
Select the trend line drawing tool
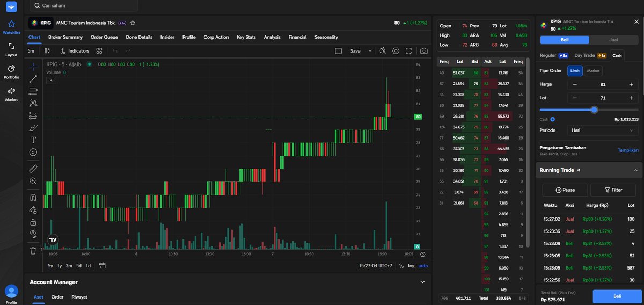[x=33, y=79]
